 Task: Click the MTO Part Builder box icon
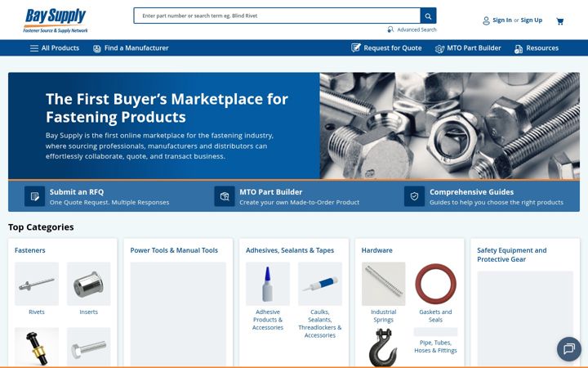click(x=225, y=196)
